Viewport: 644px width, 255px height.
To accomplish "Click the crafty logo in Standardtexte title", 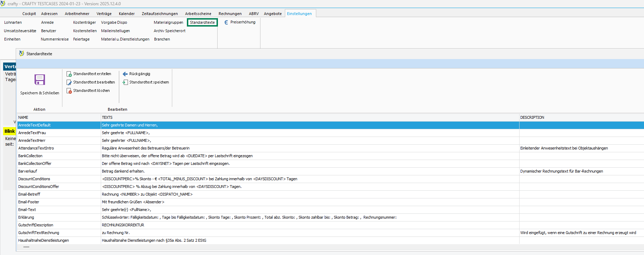I will [22, 54].
